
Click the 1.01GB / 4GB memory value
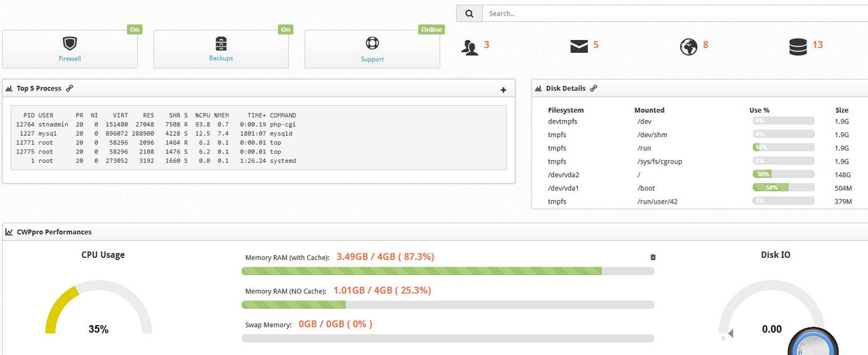[x=382, y=290]
